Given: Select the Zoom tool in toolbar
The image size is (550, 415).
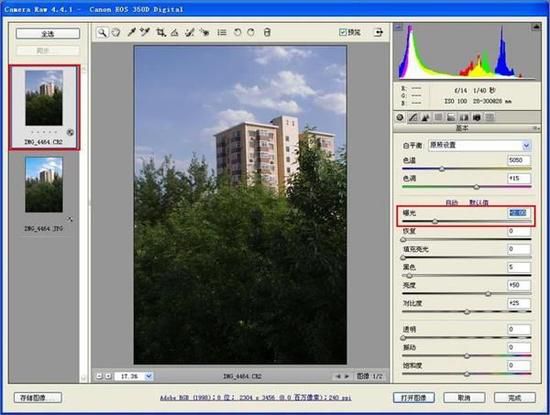Looking at the screenshot, I should [x=102, y=33].
